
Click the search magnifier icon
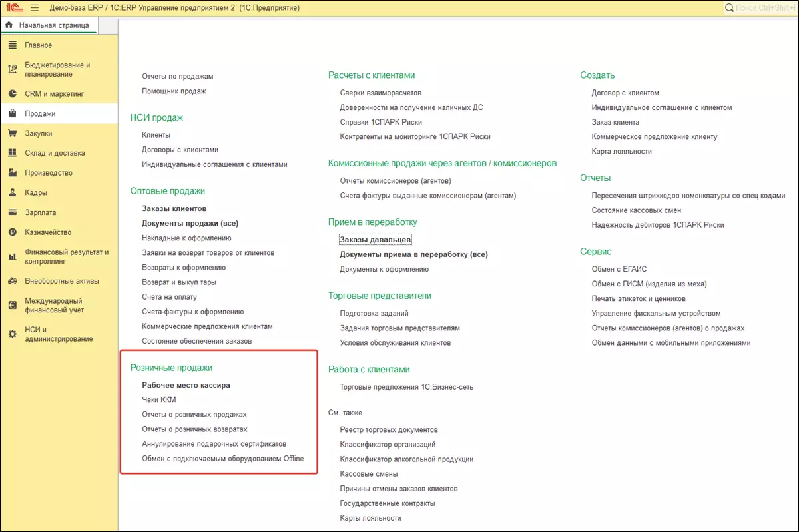[x=730, y=8]
